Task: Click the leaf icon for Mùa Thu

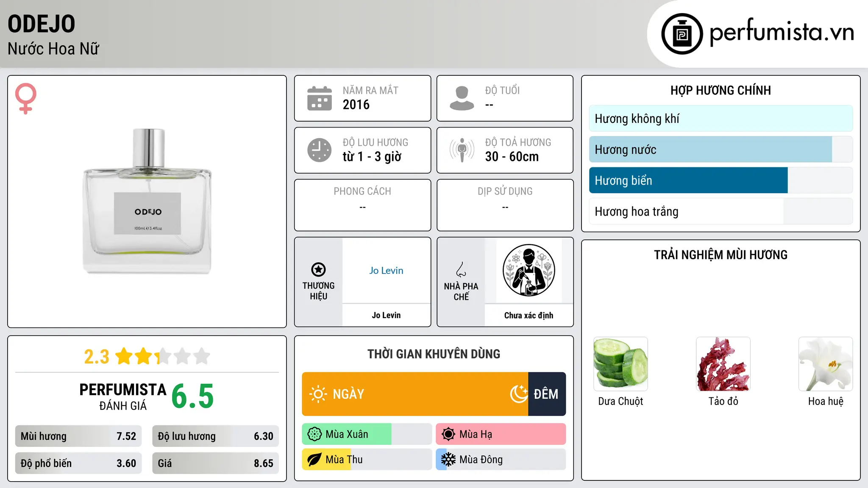Action: pos(314,460)
